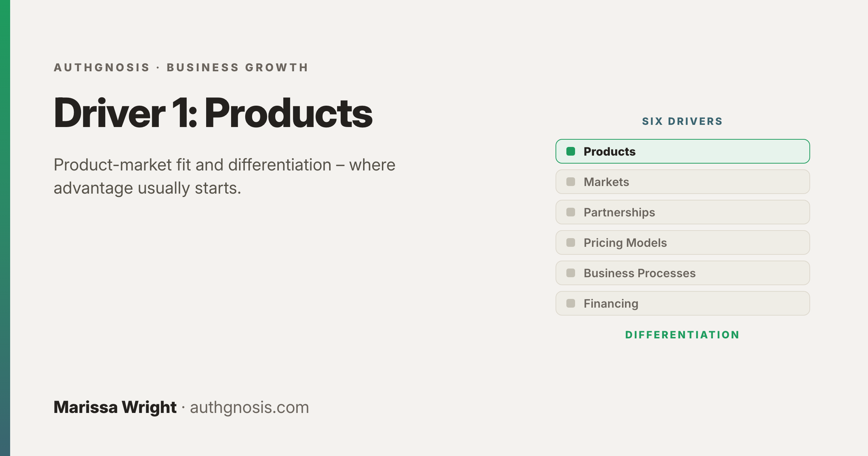
Task: Click the gray square beside Pricing Models
Action: 571,242
